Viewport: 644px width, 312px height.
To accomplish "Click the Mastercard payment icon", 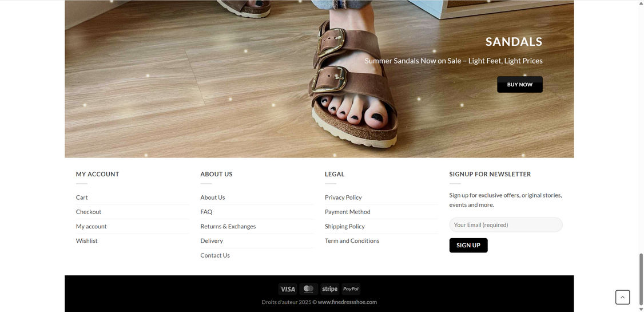I will coord(308,289).
